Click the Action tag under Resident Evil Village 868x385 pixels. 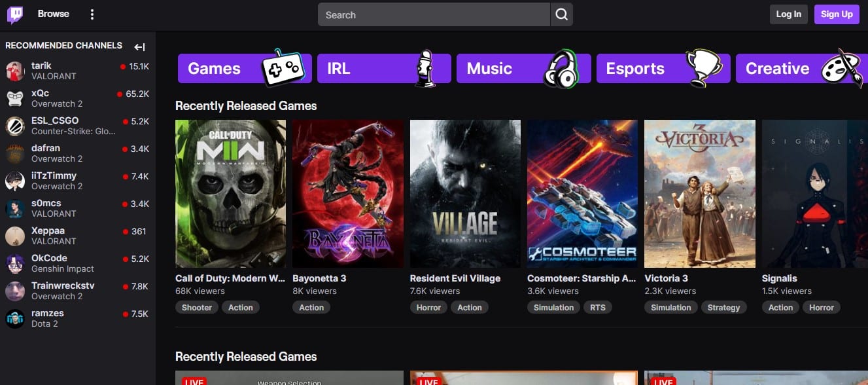tap(470, 307)
